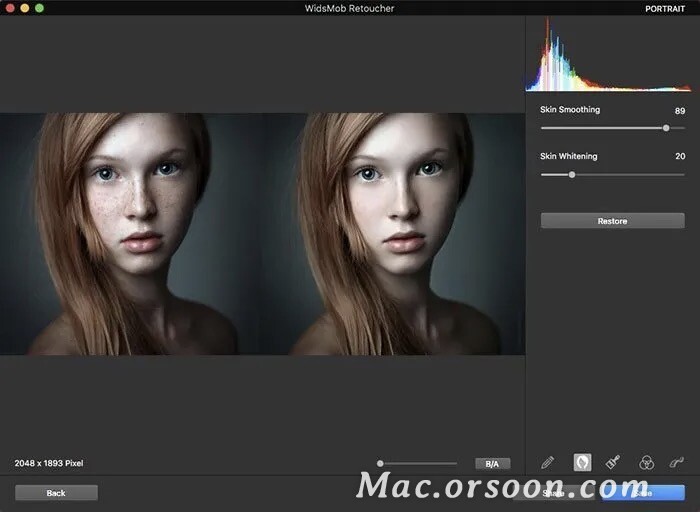Adjust the Skin Smoothing slider handle
This screenshot has height=512, width=700.
coord(666,128)
